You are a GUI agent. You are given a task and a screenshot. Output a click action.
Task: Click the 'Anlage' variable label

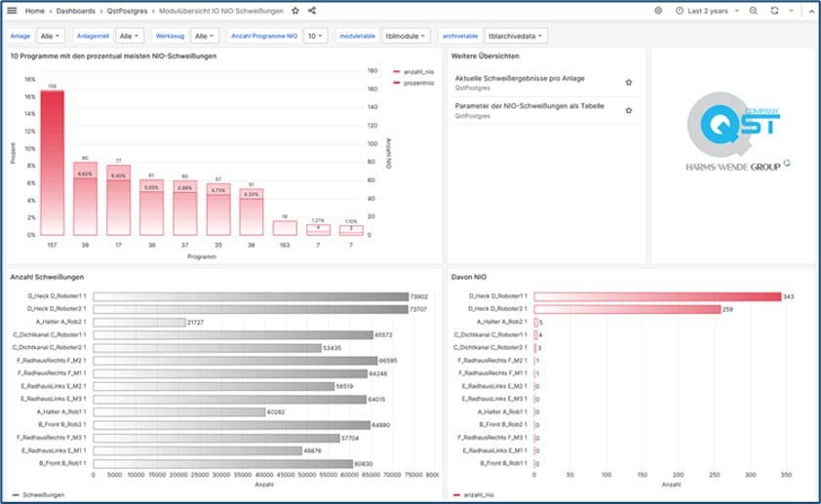pos(20,36)
